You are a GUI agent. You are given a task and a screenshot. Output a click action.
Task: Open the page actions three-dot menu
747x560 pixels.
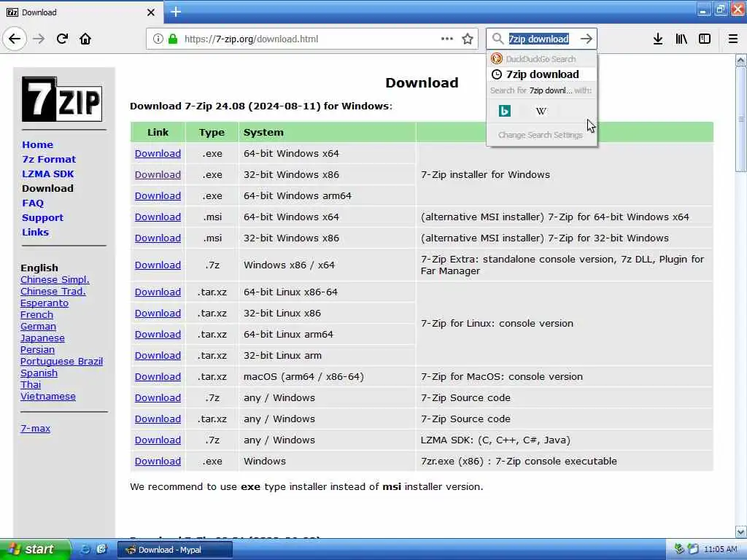click(x=447, y=39)
